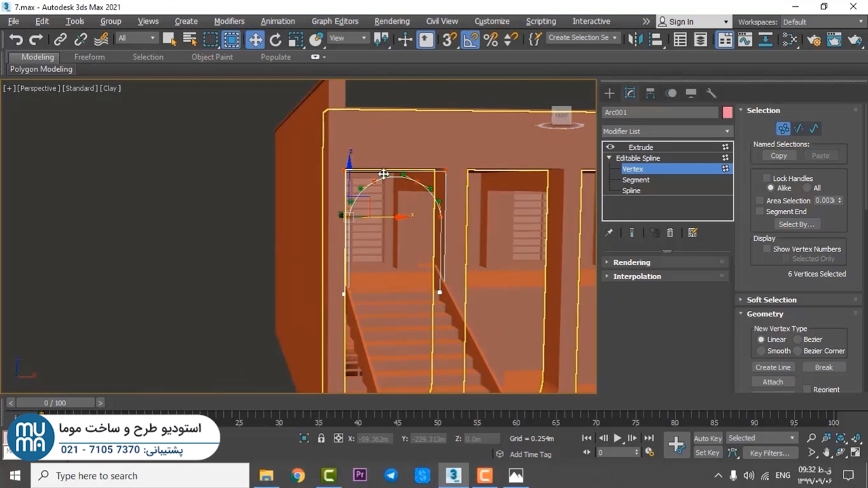Click the Arc001 object color swatch
868x488 pixels.
(x=728, y=113)
